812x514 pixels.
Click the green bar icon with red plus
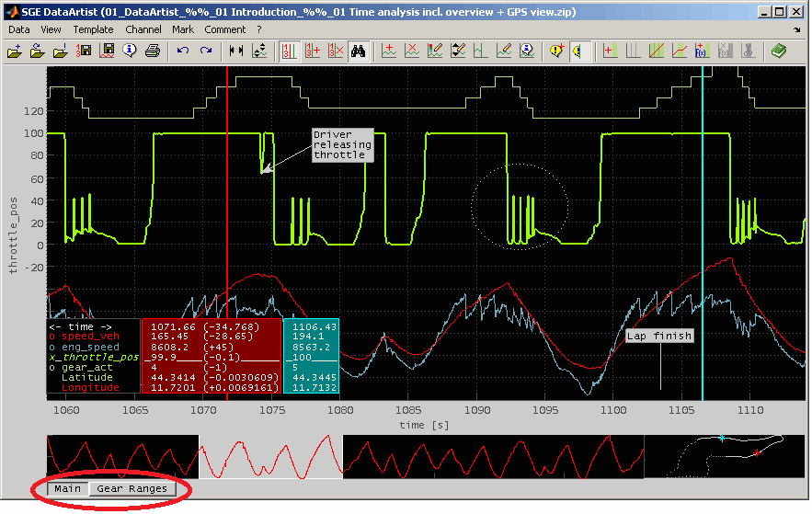(610, 51)
